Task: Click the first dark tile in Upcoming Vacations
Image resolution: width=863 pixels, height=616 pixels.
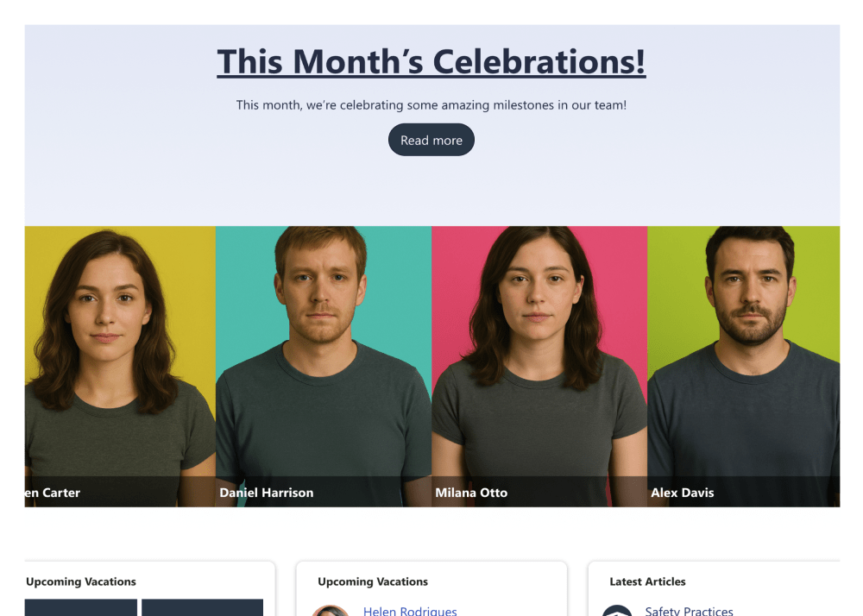Action: coord(81,607)
